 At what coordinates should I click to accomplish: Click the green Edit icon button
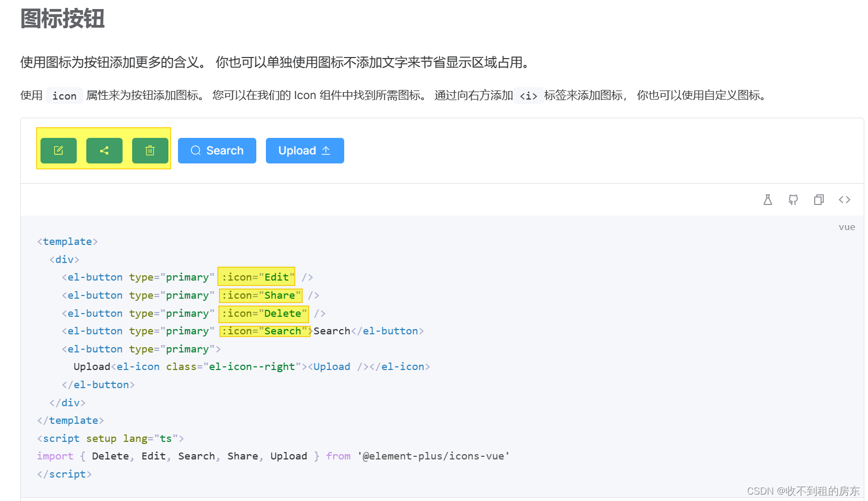pyautogui.click(x=59, y=151)
